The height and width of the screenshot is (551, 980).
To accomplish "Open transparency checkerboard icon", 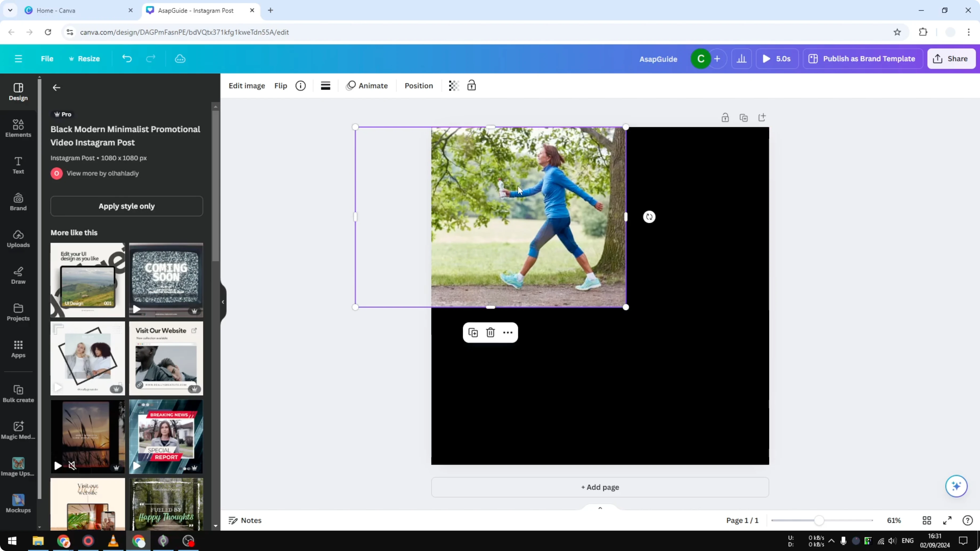I will 454,86.
